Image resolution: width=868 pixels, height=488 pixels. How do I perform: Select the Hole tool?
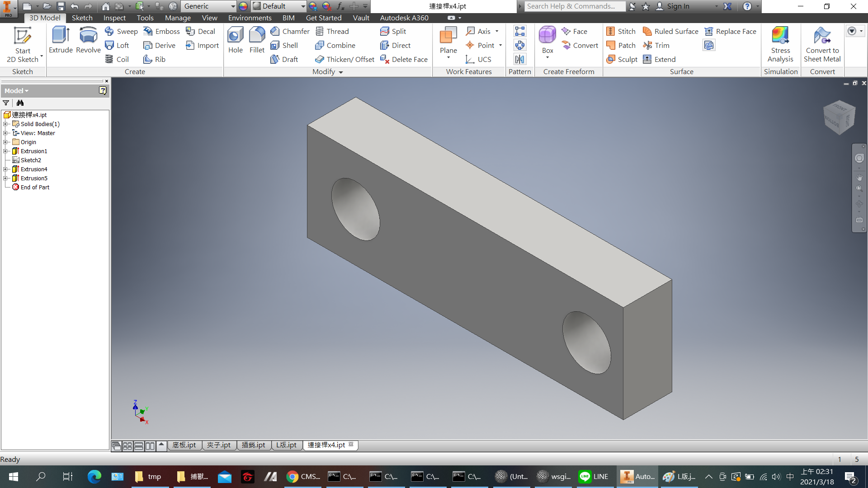[x=235, y=40]
